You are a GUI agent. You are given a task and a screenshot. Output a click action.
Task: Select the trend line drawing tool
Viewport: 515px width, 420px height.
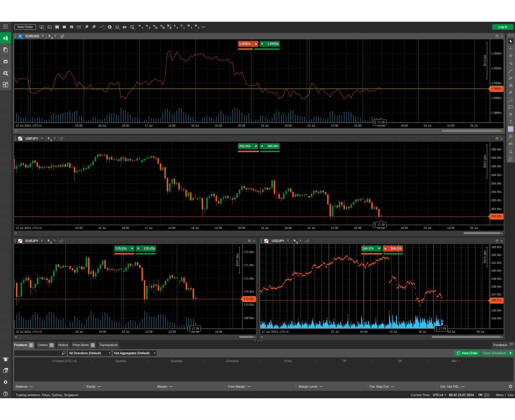[510, 71]
